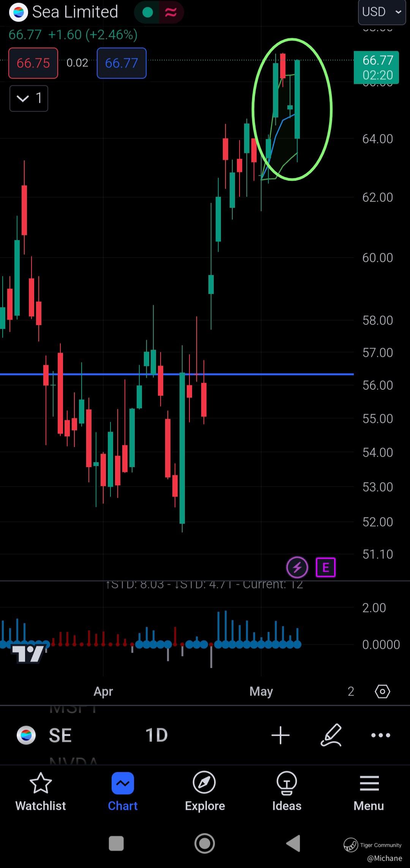Open the purple lightning event icon

tap(297, 568)
